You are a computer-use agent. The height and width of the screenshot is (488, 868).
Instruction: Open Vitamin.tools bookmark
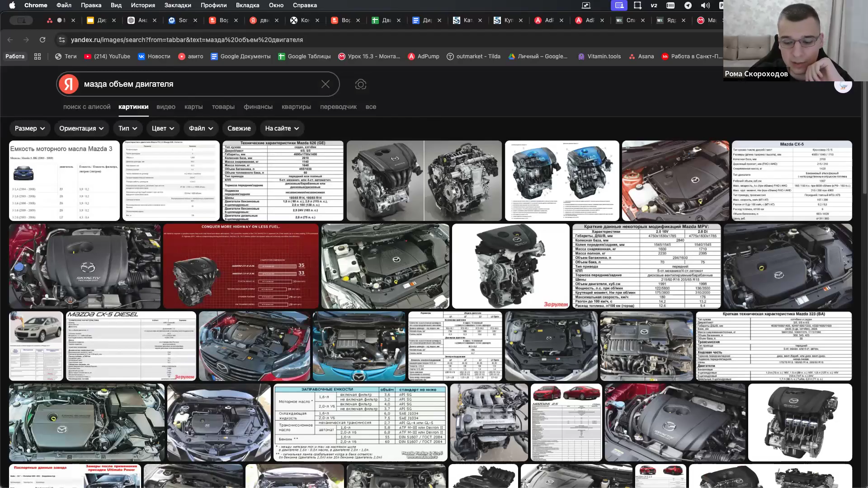click(599, 56)
